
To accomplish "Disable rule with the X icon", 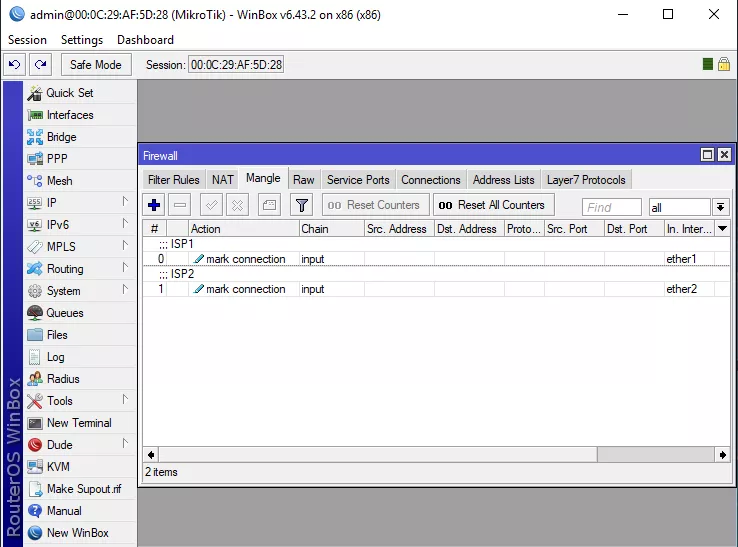I will click(x=237, y=205).
